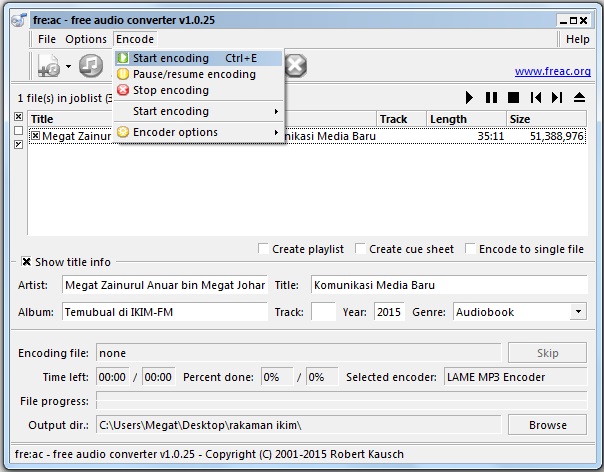Screen dimensions: 604x472
Task: Open the arrow beside the add files icon
Action: (x=68, y=67)
